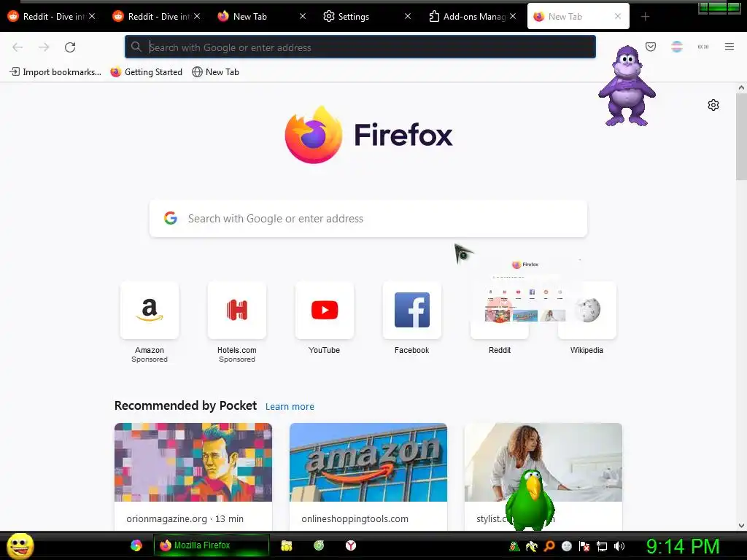The height and width of the screenshot is (560, 747).
Task: Open the Firefox hamburger application menu
Action: tap(729, 47)
